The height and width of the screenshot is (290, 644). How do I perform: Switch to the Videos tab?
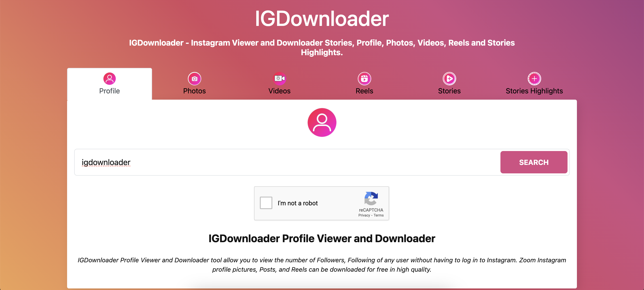(279, 83)
